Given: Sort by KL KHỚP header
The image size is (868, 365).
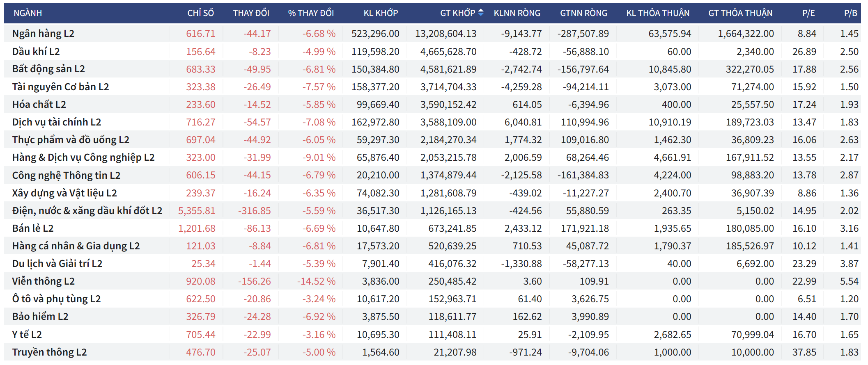Looking at the screenshot, I should pos(381,13).
